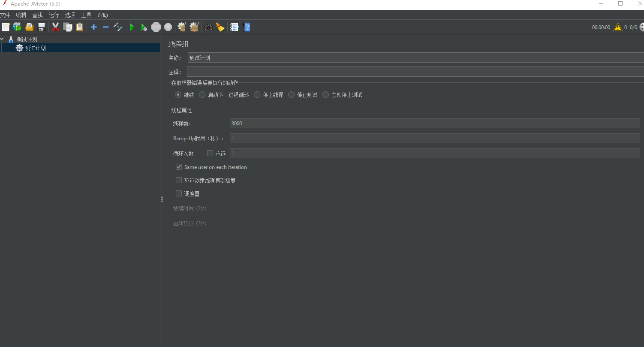
Task: Open the 编辑 menu
Action: [21, 15]
